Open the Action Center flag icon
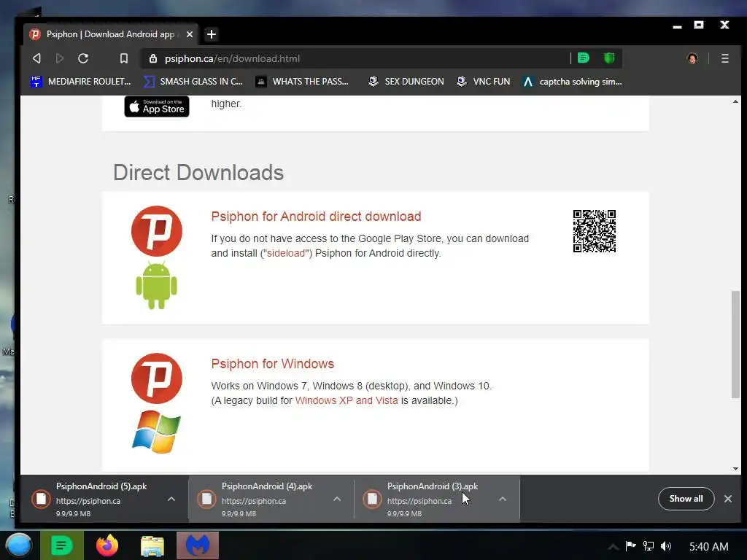The height and width of the screenshot is (560, 747). (631, 546)
